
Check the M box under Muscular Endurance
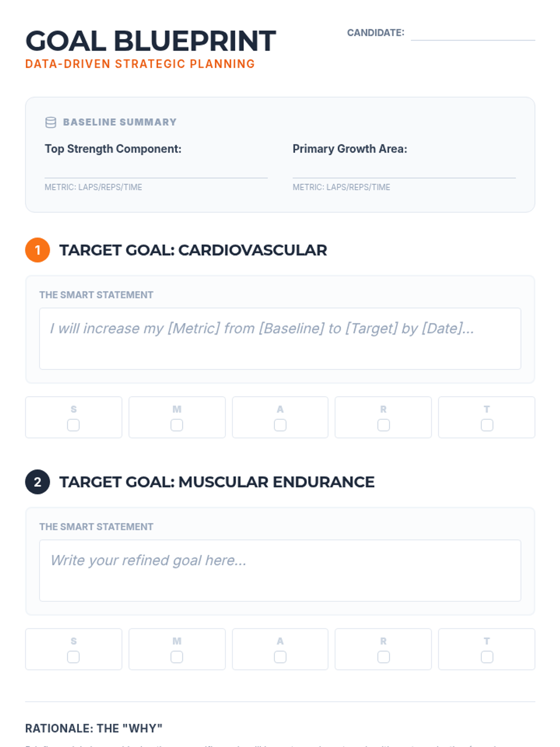pos(177,657)
